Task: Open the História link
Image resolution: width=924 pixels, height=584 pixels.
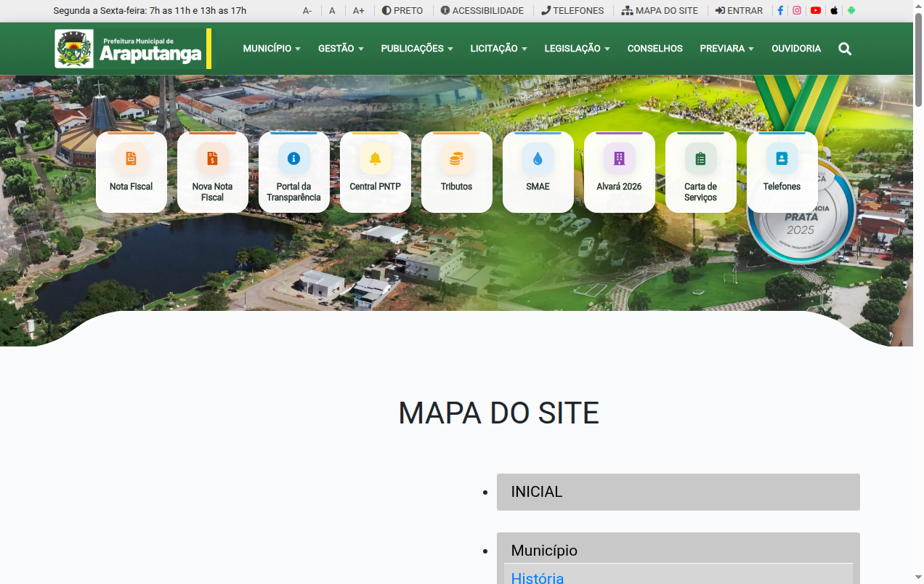Action: tap(538, 578)
